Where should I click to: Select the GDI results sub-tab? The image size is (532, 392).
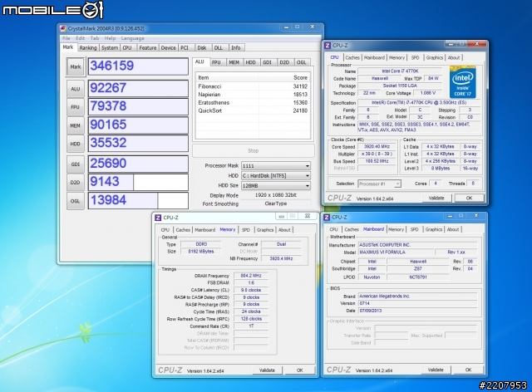(x=268, y=62)
